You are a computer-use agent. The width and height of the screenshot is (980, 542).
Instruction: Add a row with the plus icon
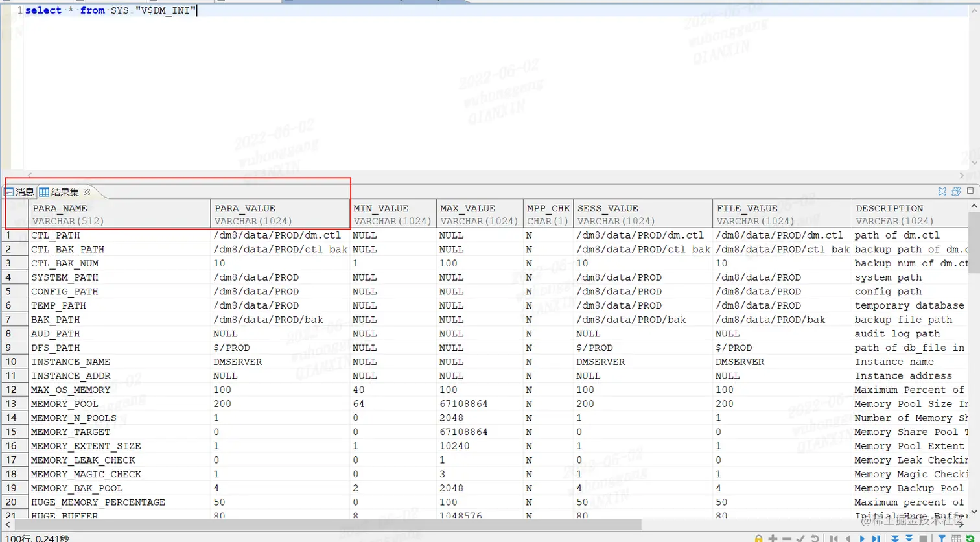[x=773, y=539]
